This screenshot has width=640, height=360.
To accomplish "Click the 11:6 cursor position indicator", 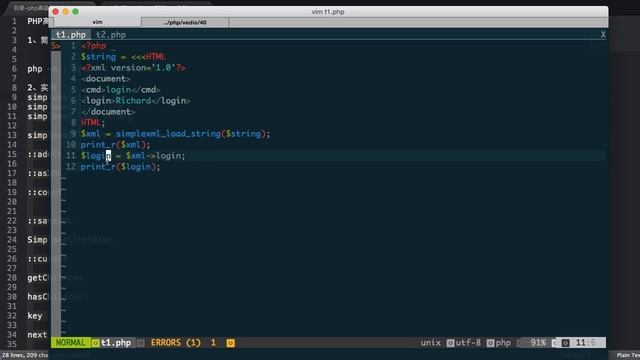I will tap(585, 342).
